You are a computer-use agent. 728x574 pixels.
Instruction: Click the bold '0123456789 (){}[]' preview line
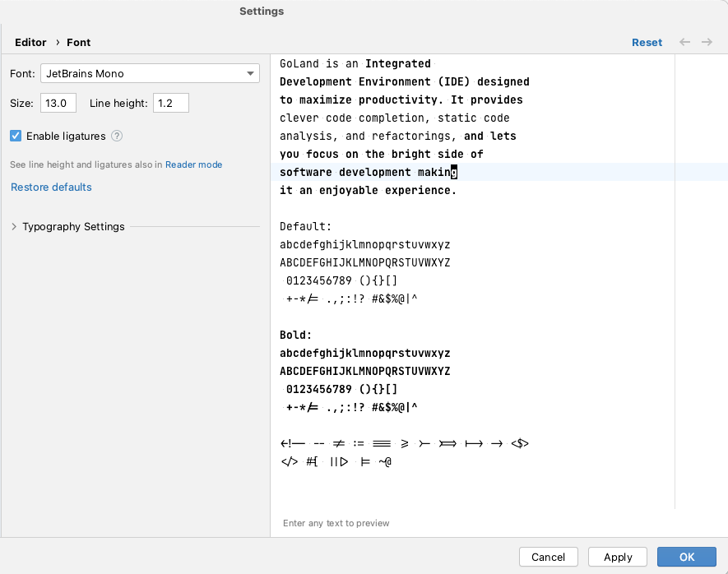[x=341, y=389]
